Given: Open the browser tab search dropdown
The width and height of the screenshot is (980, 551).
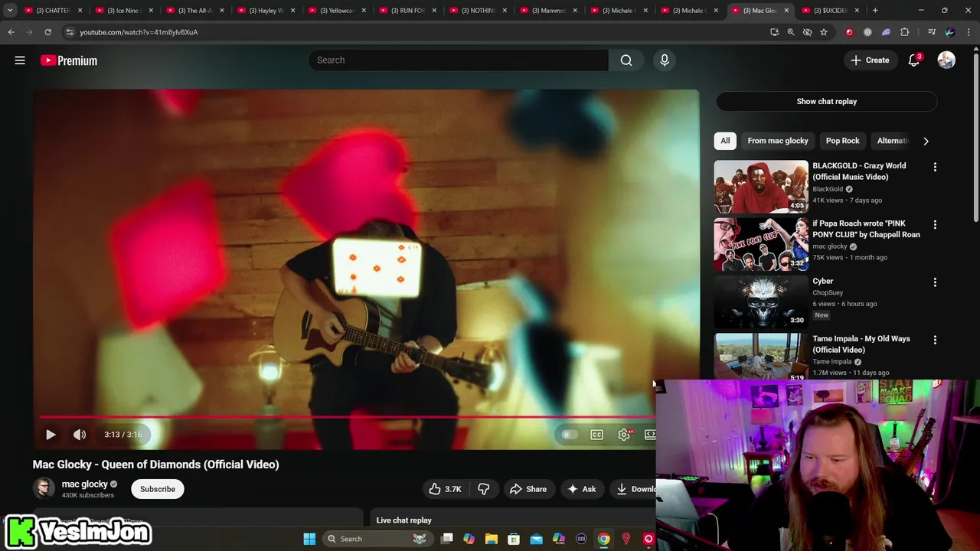Looking at the screenshot, I should click(x=10, y=11).
